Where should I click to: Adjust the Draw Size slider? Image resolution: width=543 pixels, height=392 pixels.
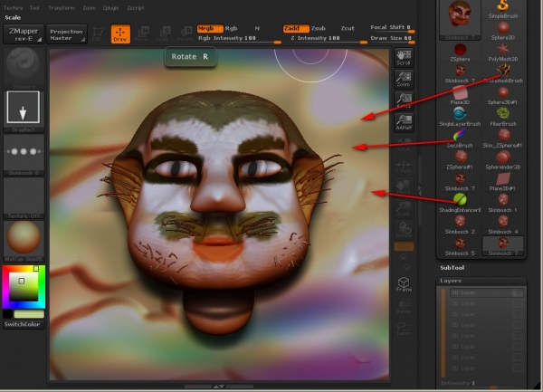(x=392, y=38)
